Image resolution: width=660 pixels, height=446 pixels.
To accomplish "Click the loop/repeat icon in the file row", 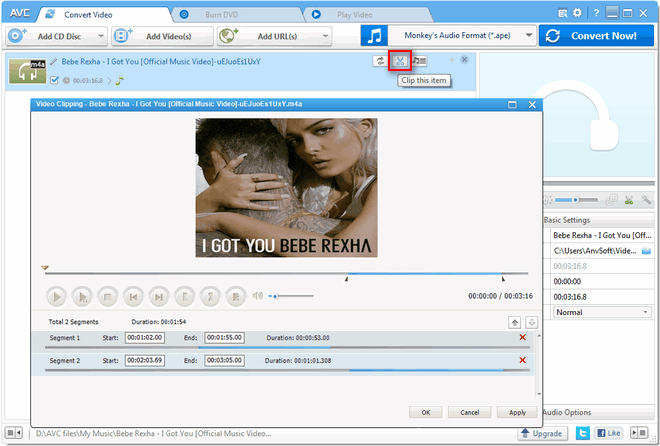I will coord(381,61).
